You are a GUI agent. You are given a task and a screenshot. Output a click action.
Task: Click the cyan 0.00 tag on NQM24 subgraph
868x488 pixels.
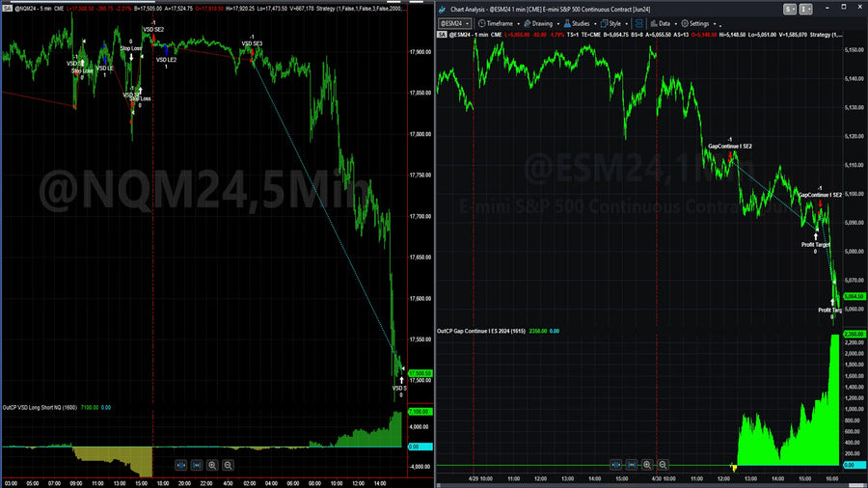[x=420, y=447]
